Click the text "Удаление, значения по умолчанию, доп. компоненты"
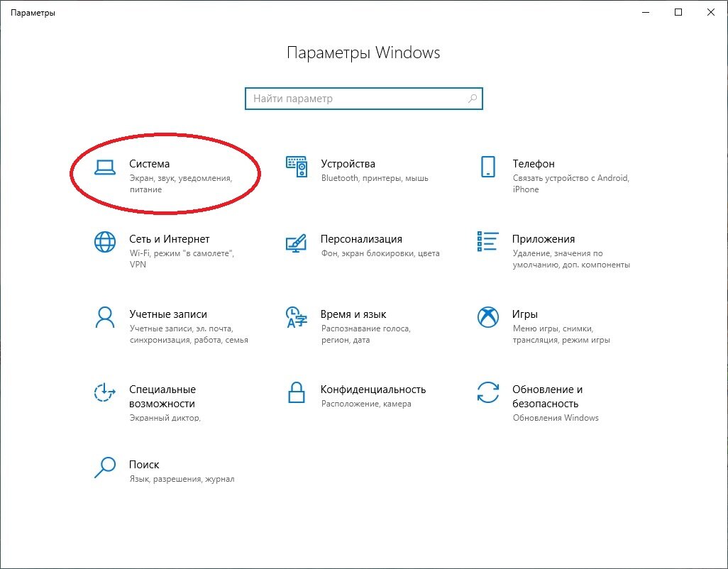 pyautogui.click(x=571, y=259)
